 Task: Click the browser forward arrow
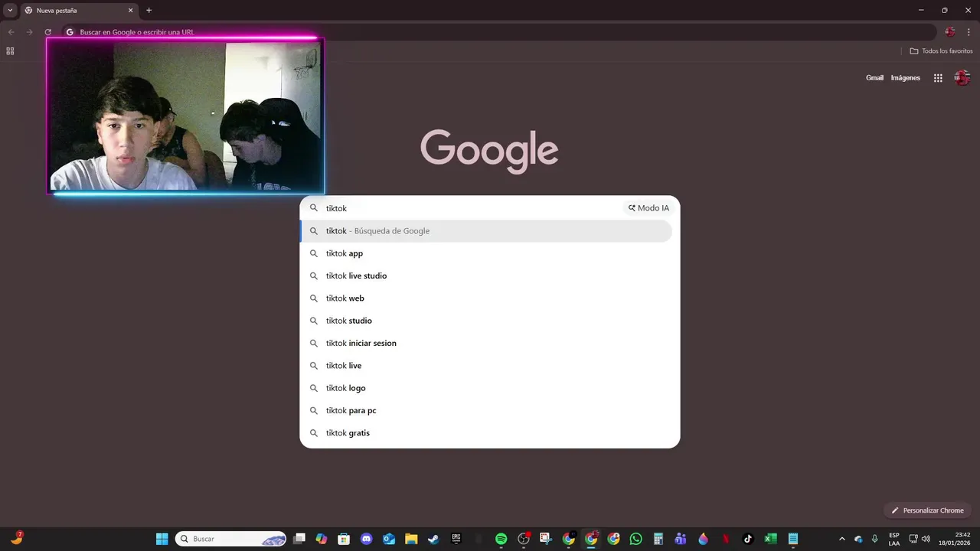tap(30, 32)
